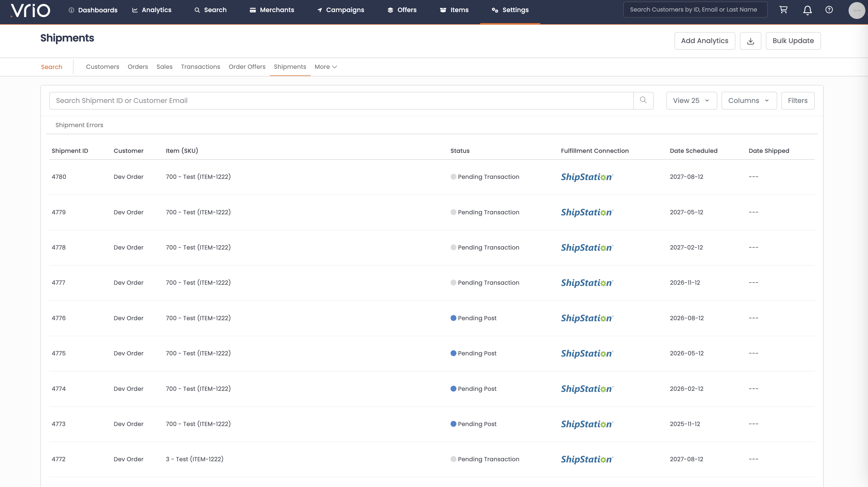Click the Bulk Update button
This screenshot has height=487, width=868.
[793, 41]
